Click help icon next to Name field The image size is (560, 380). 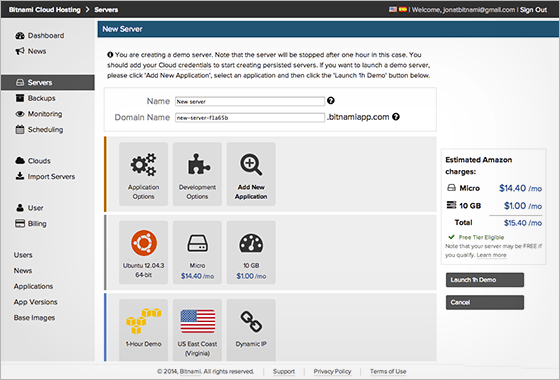(331, 101)
